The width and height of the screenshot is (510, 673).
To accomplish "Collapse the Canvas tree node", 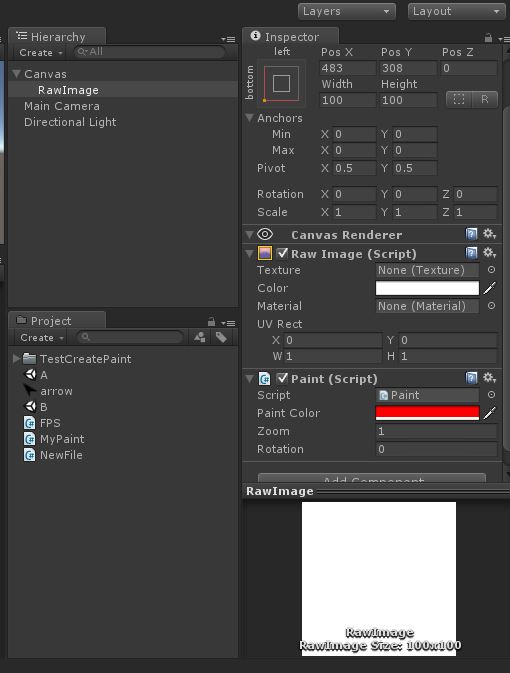I will [17, 74].
